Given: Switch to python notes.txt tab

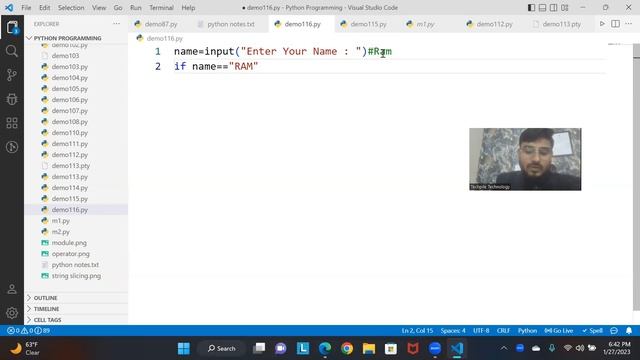Looking at the screenshot, I should point(230,24).
